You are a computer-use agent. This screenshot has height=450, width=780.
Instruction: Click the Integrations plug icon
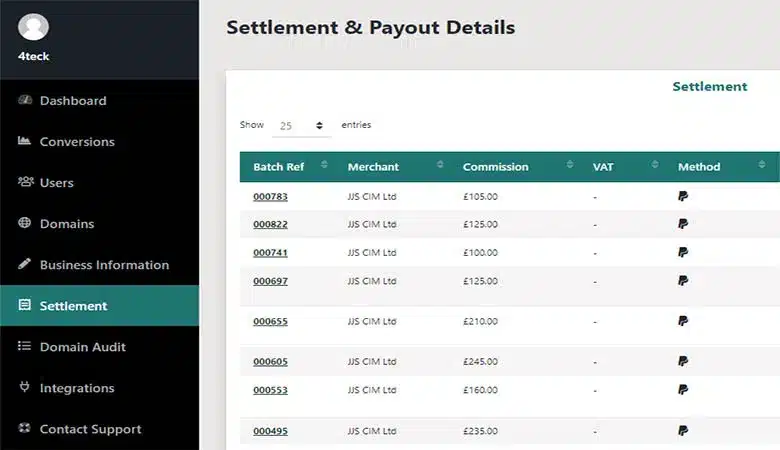click(x=25, y=388)
